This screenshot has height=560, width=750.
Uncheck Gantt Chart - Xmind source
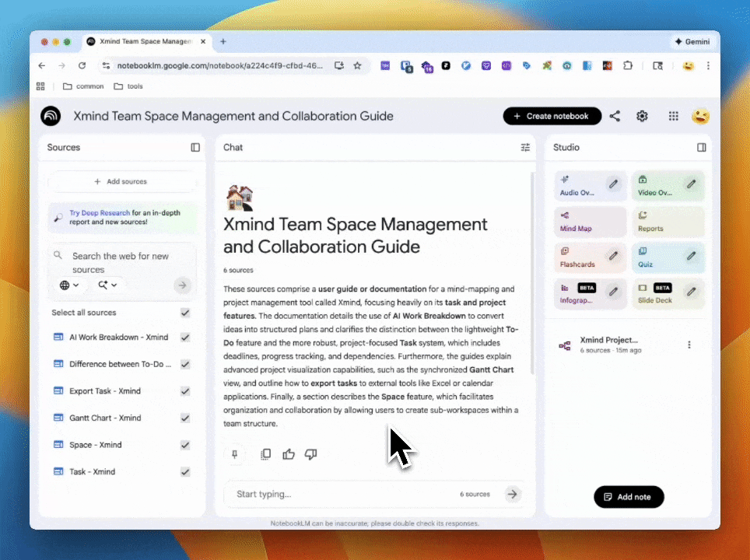click(185, 418)
